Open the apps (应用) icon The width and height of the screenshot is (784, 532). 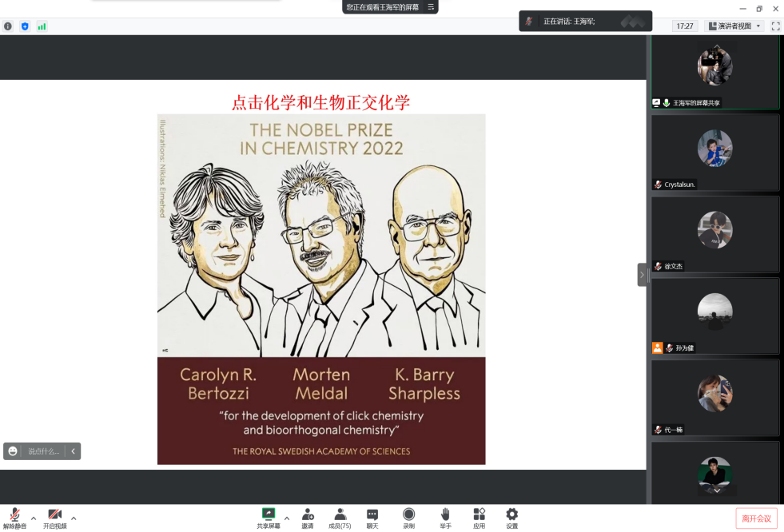point(479,515)
